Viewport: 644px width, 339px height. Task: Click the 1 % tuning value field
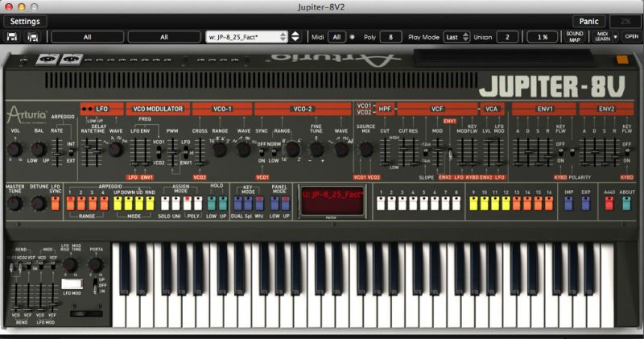(x=543, y=37)
